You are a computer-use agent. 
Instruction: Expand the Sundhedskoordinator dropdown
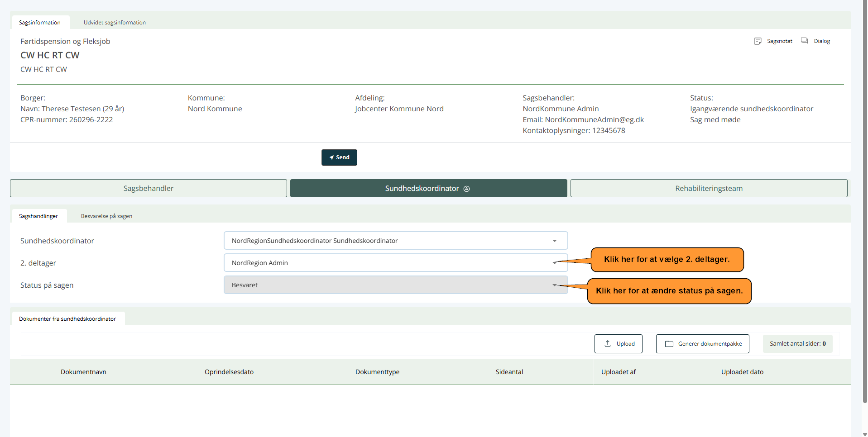click(554, 241)
